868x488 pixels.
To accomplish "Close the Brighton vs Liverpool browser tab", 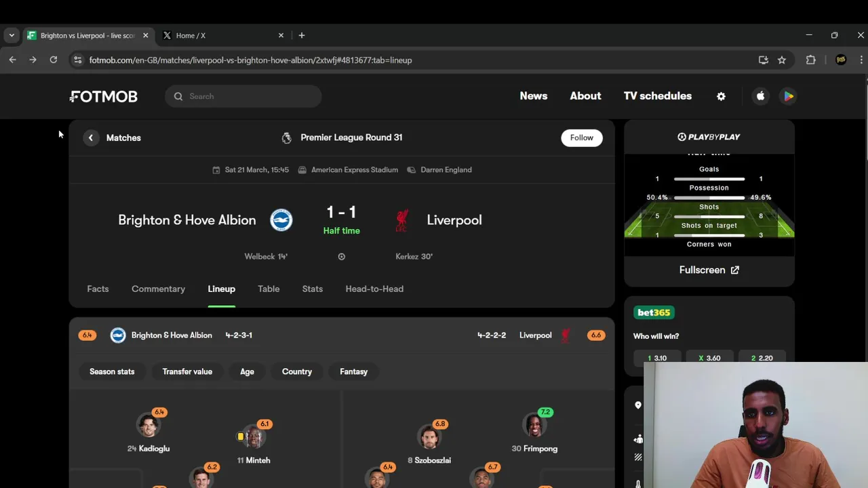I will (x=145, y=35).
